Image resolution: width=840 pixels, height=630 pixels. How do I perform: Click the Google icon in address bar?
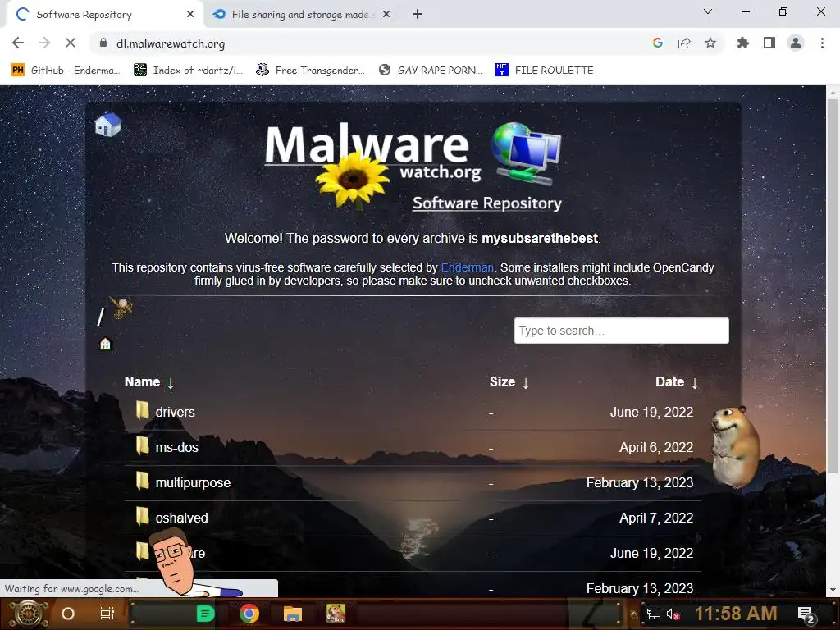657,43
